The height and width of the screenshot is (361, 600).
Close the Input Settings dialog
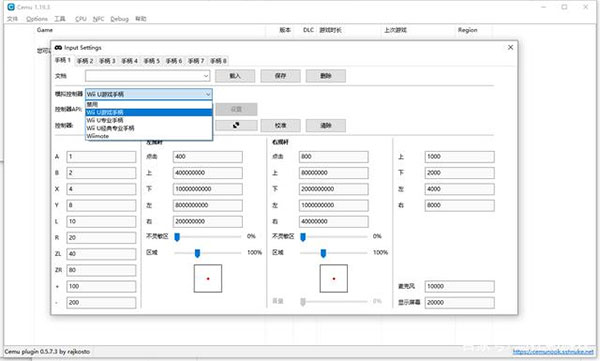510,47
